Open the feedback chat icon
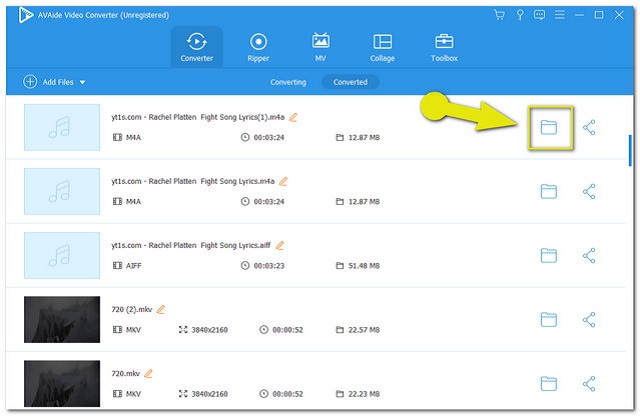Screen dimensions: 640x416 pos(539,15)
